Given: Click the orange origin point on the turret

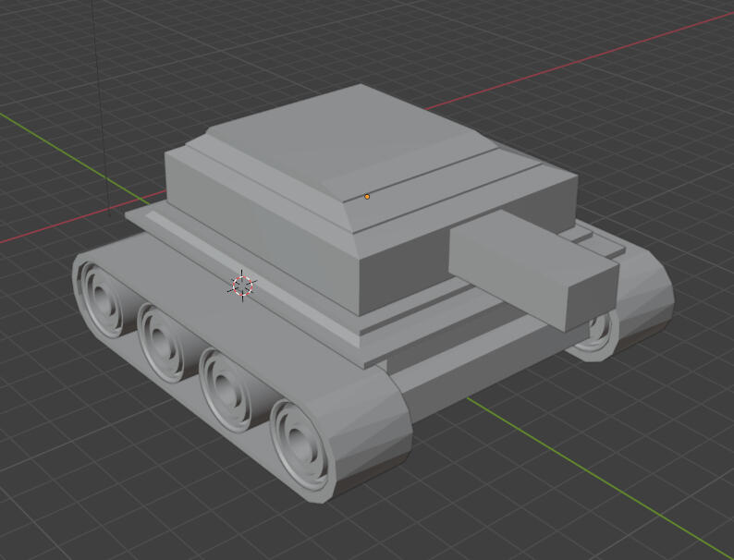Looking at the screenshot, I should coord(367,197).
